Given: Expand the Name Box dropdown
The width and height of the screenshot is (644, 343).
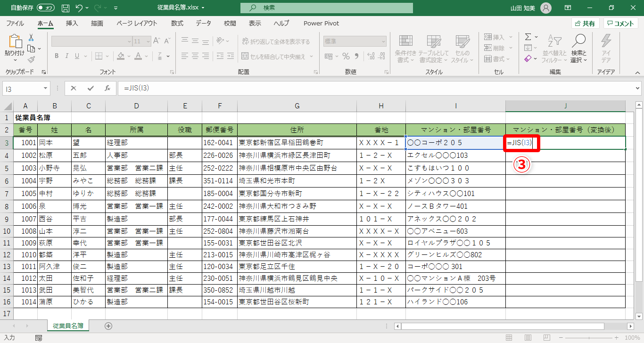Looking at the screenshot, I should click(x=46, y=88).
